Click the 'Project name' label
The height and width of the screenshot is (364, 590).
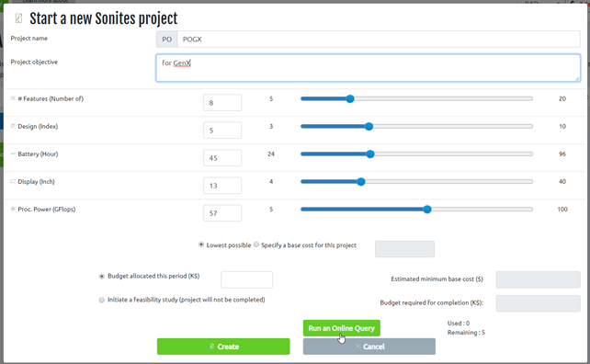click(29, 38)
